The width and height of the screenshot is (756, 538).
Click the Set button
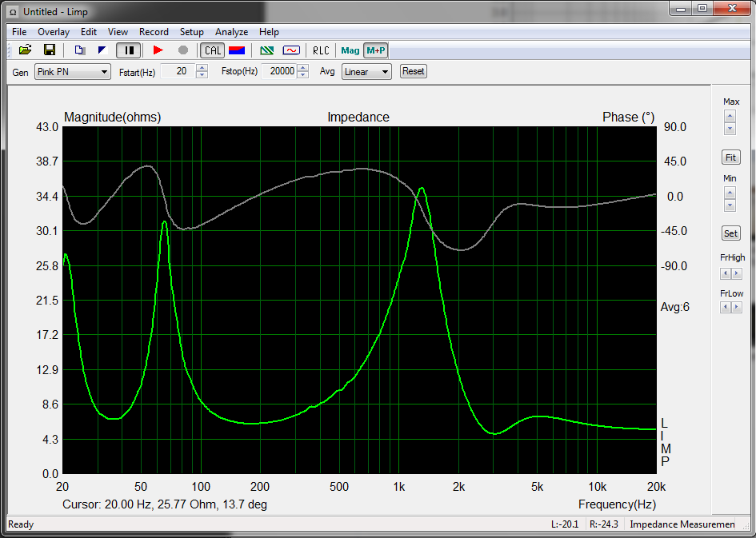point(730,233)
